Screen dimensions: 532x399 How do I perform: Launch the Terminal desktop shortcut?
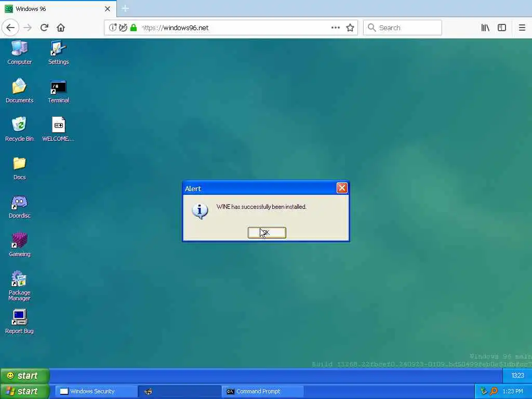(x=58, y=91)
